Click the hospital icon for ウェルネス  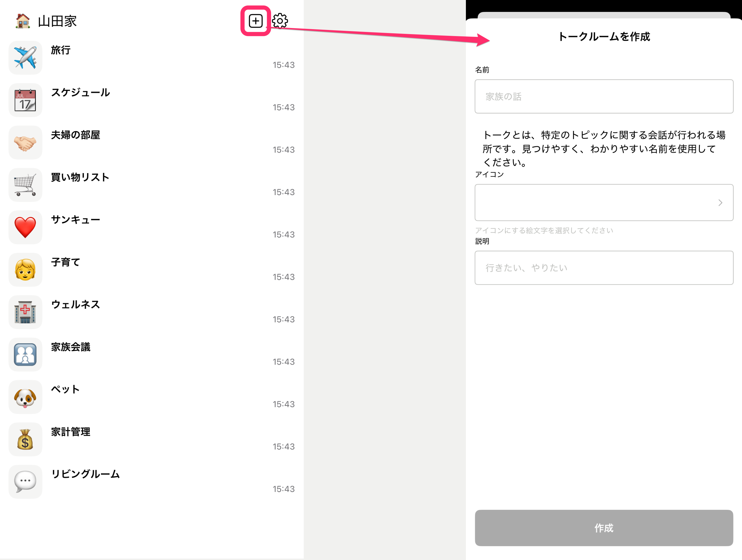[x=25, y=312]
